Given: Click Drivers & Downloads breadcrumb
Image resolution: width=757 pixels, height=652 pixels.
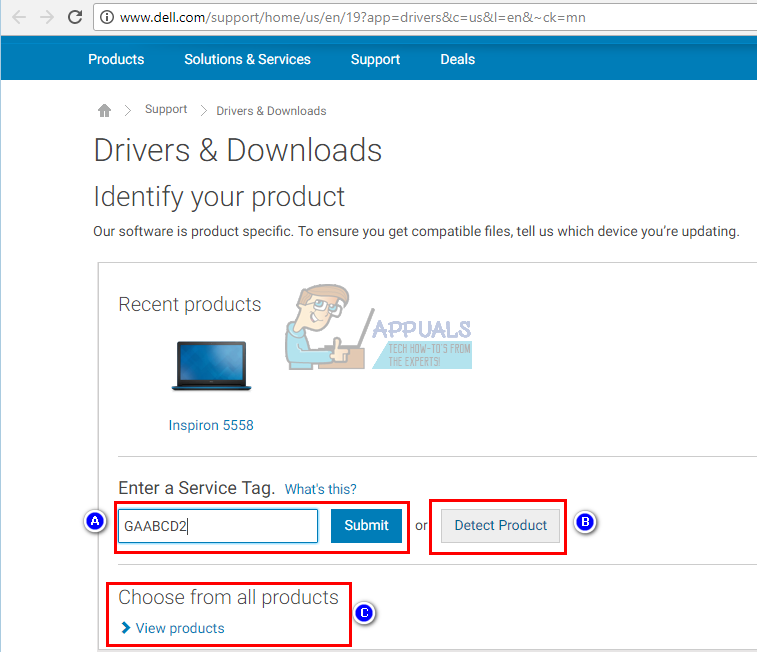Looking at the screenshot, I should click(271, 111).
